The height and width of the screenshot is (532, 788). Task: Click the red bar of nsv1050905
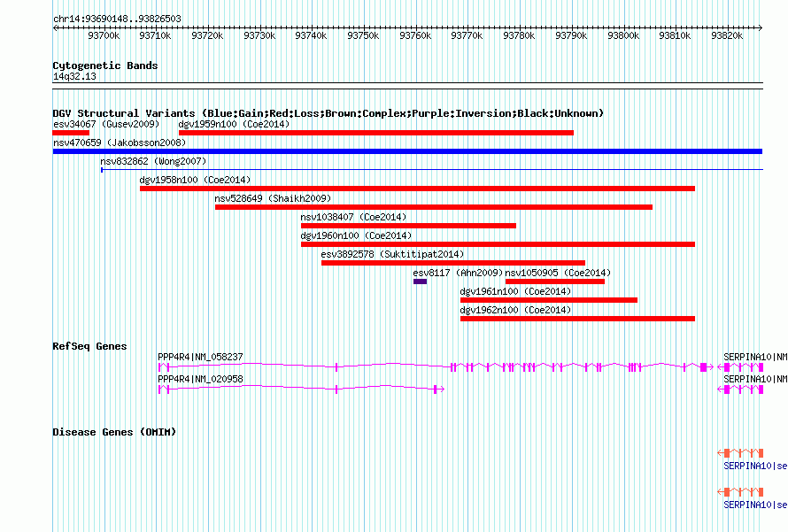pyautogui.click(x=555, y=281)
